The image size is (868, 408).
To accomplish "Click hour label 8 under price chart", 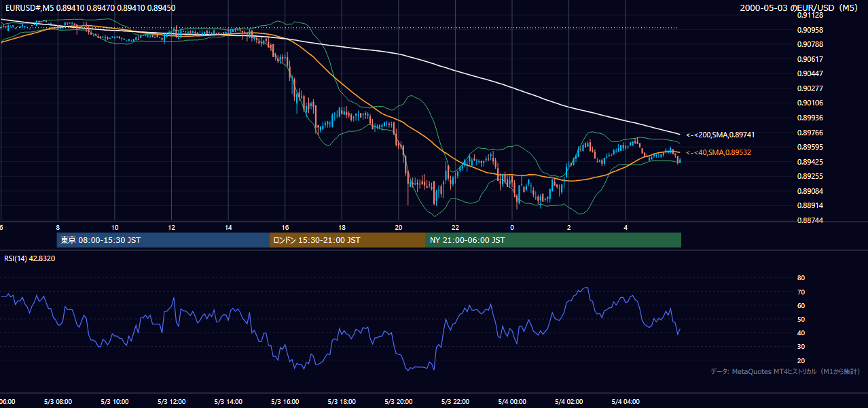I will coord(58,227).
